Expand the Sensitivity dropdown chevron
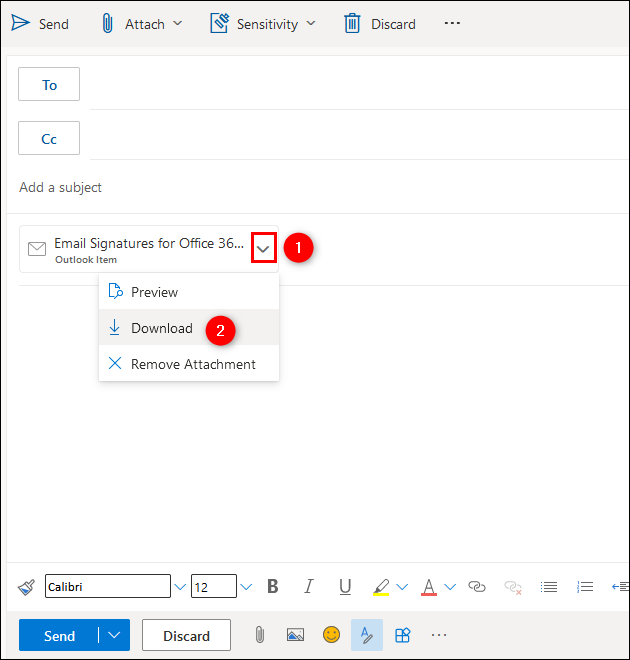The width and height of the screenshot is (630, 660). point(311,23)
